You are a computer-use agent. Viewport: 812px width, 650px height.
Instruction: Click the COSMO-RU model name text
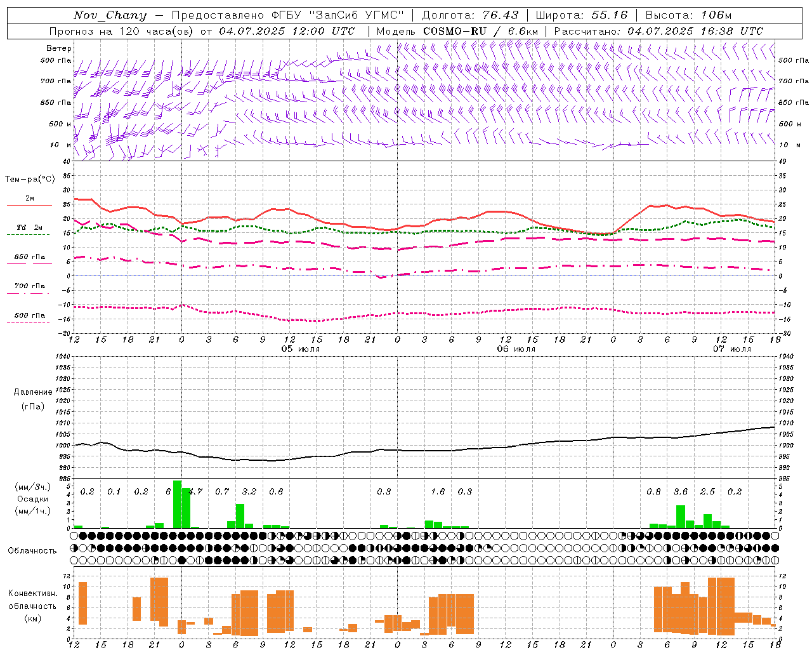tap(454, 31)
